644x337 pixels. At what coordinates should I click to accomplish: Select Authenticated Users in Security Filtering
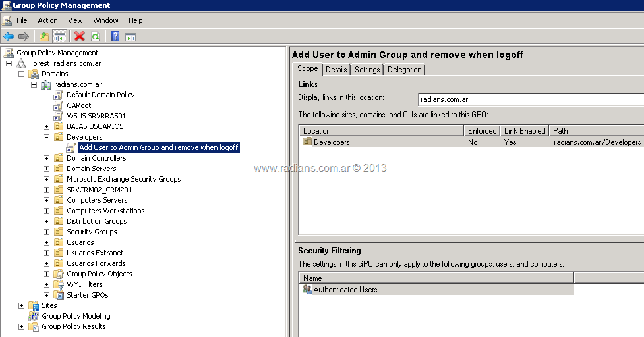345,290
